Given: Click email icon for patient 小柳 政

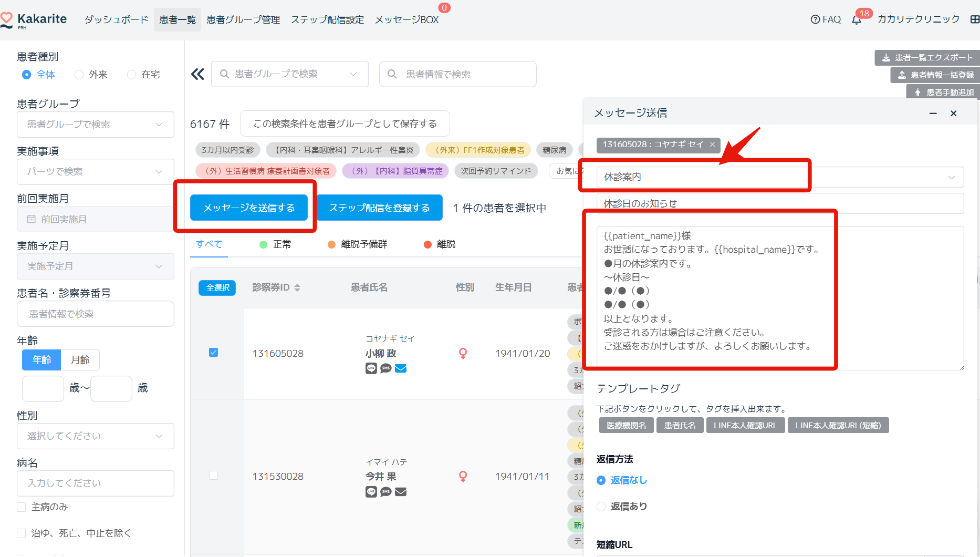Looking at the screenshot, I should pyautogui.click(x=401, y=368).
